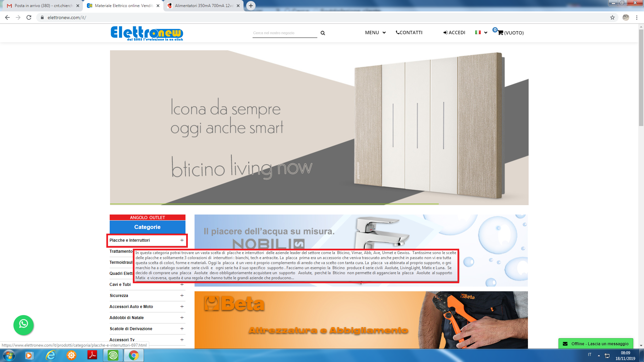
Task: Expand the Sicurezza category
Action: (x=182, y=296)
